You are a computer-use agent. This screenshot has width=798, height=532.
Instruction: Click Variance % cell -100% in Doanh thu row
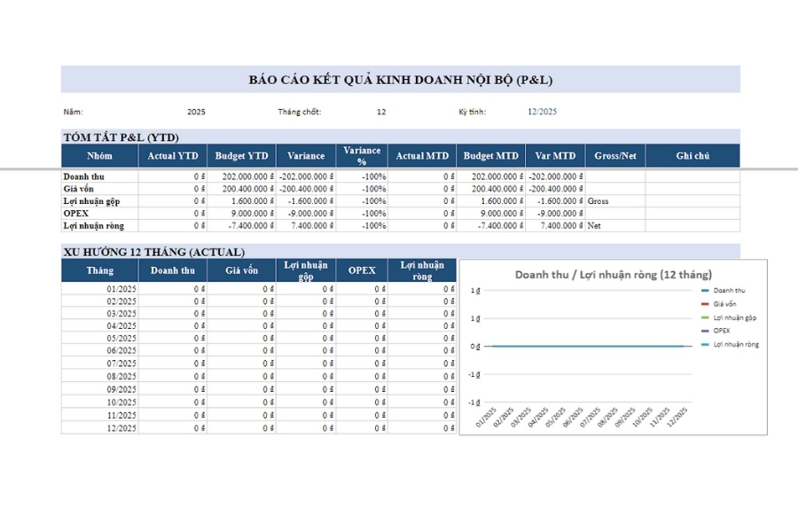click(362, 176)
